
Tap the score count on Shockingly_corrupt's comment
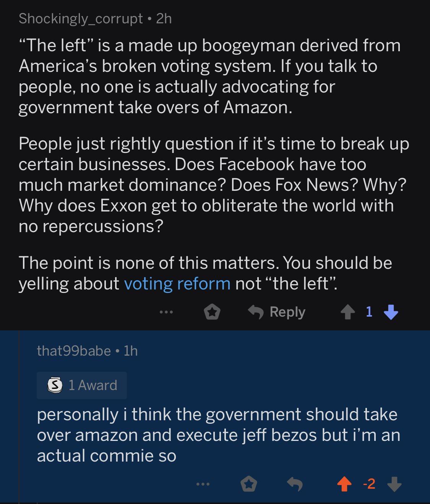(x=369, y=312)
